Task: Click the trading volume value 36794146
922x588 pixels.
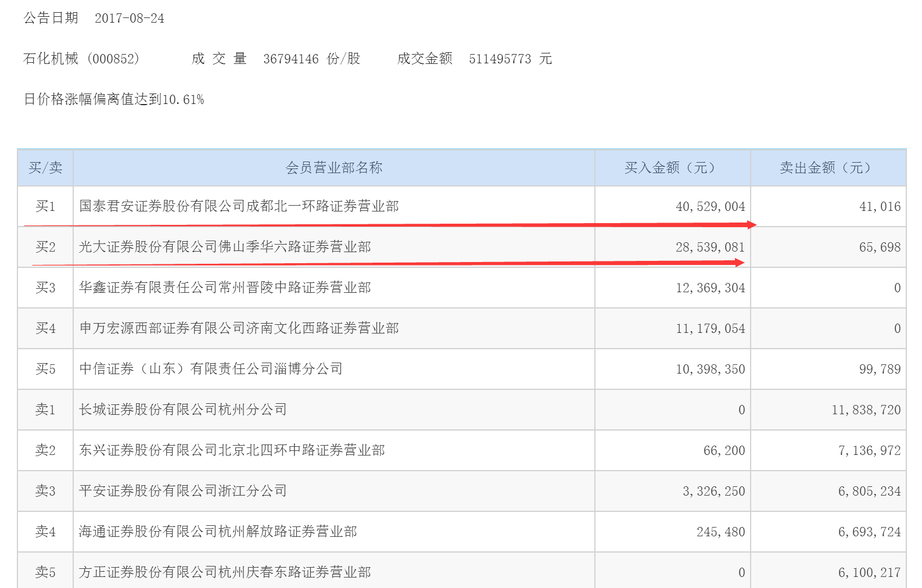Action: (x=291, y=59)
